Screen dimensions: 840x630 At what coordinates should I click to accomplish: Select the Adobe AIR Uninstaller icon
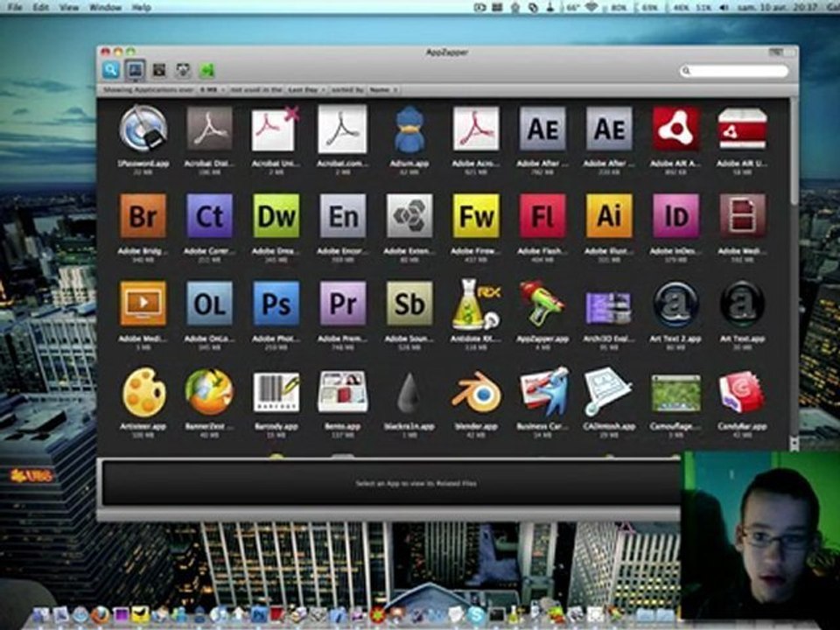pyautogui.click(x=742, y=129)
